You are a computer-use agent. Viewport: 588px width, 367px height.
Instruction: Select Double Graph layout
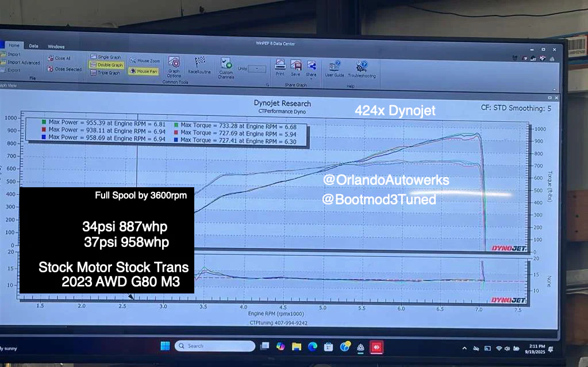tap(106, 65)
